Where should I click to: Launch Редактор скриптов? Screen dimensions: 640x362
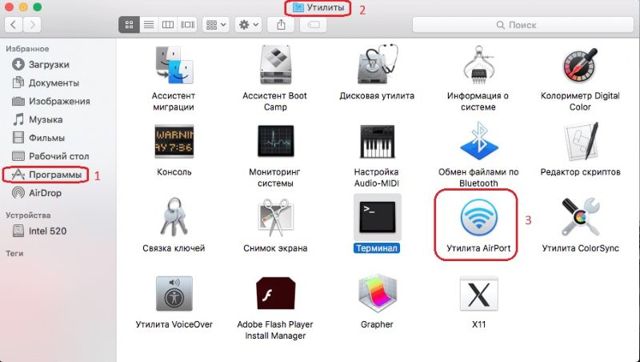[580, 141]
